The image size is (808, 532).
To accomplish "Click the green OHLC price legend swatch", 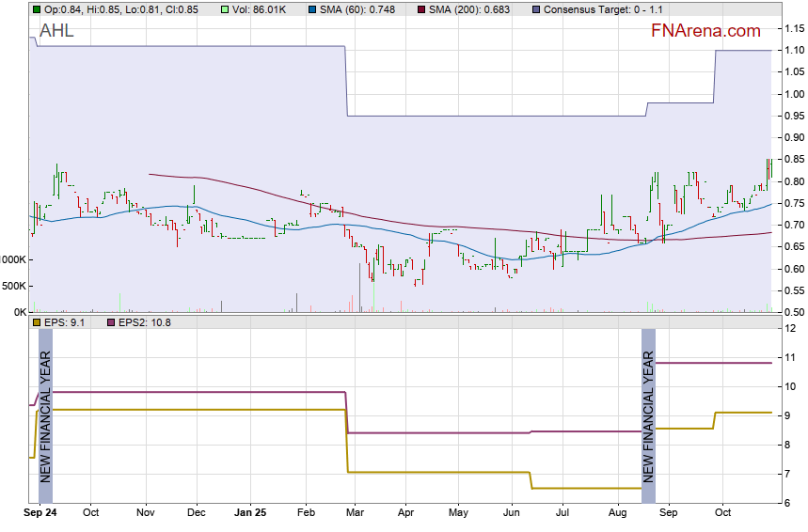I will point(36,9).
